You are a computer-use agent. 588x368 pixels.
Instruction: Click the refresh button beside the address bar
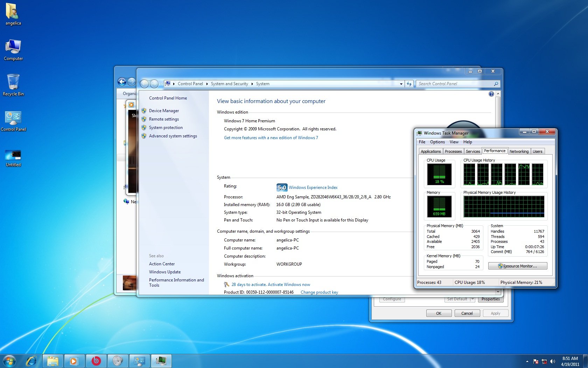(409, 84)
